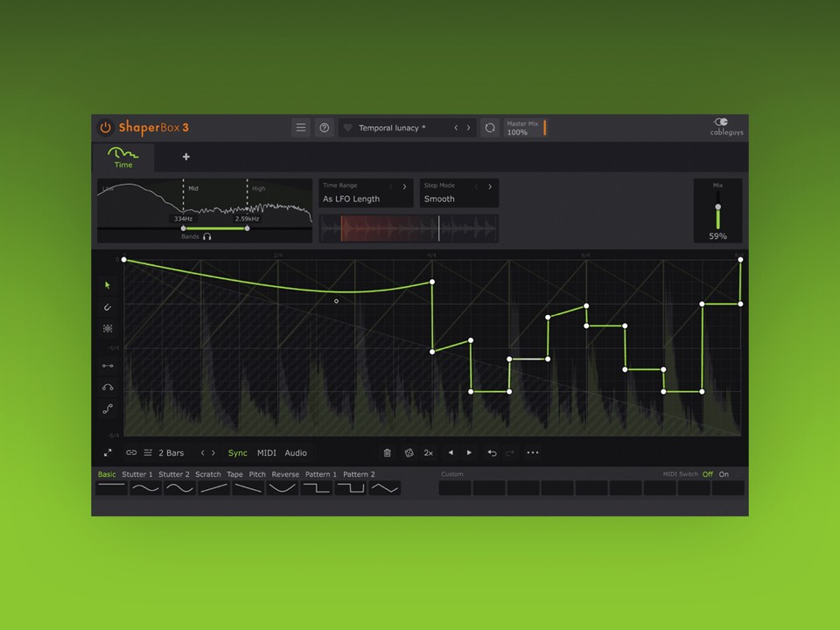Choose the straight-line point type tool
This screenshot has width=840, height=630.
(x=108, y=367)
